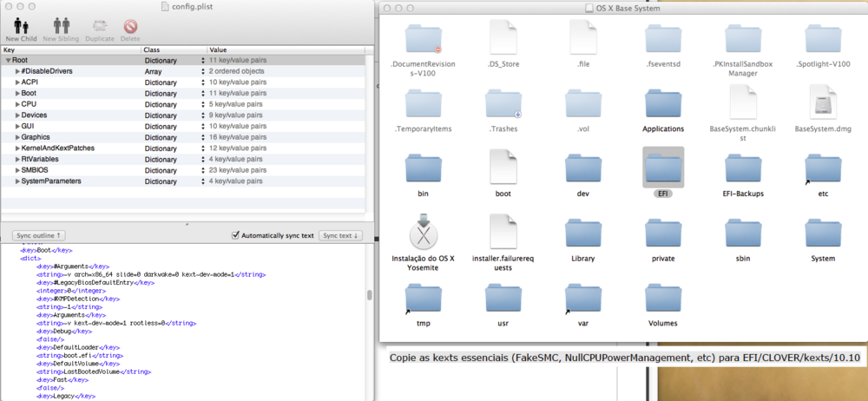
Task: Open the .DocumentRevisions-V100 folder
Action: tap(424, 38)
